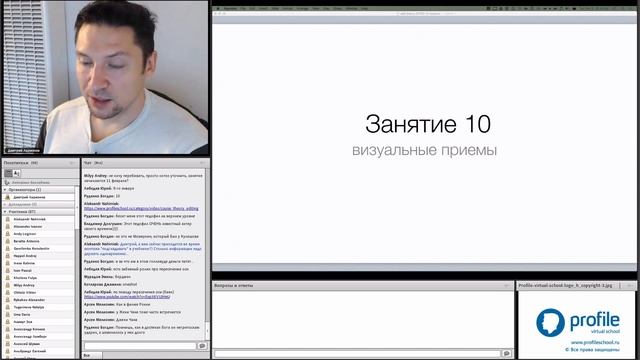Viewport: 640px width, 360px height.
Task: Open the profileschool.ru link in chat
Action: (141, 209)
